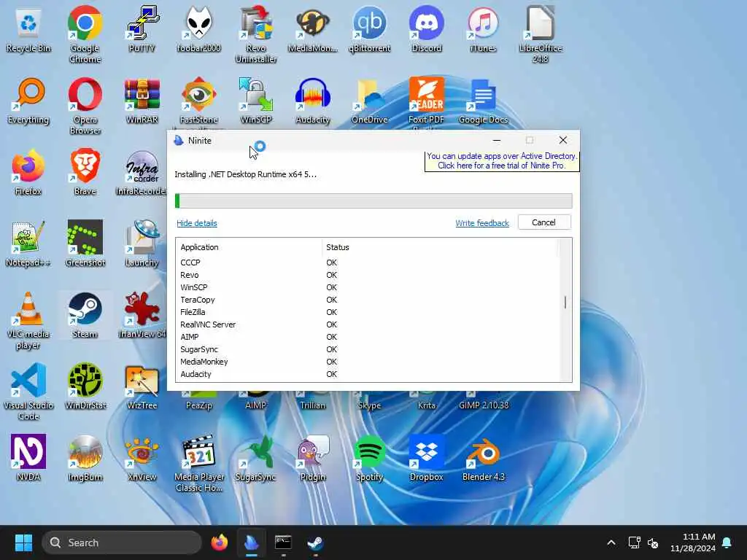The width and height of the screenshot is (747, 560).
Task: Open Firefox from the taskbar
Action: click(x=219, y=542)
